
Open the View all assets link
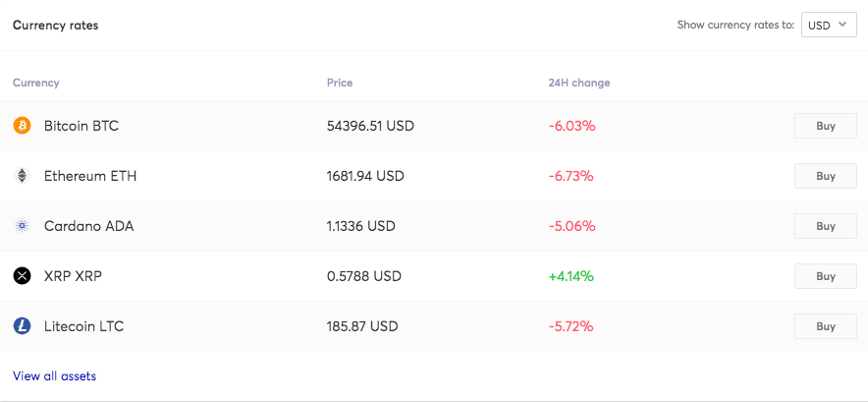click(54, 375)
